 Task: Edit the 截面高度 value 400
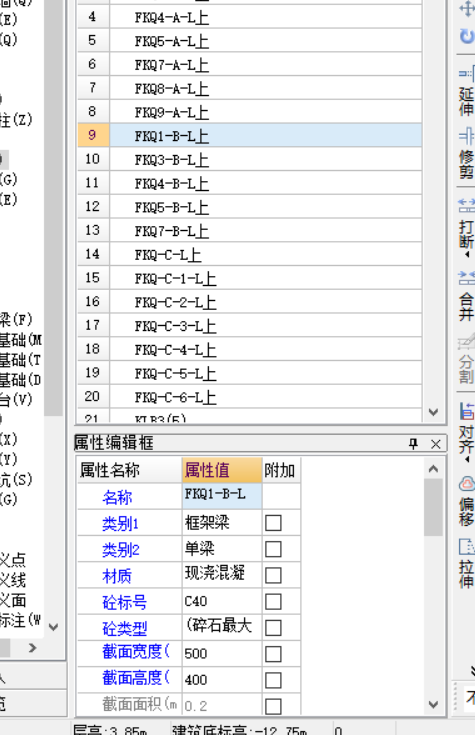point(222,680)
